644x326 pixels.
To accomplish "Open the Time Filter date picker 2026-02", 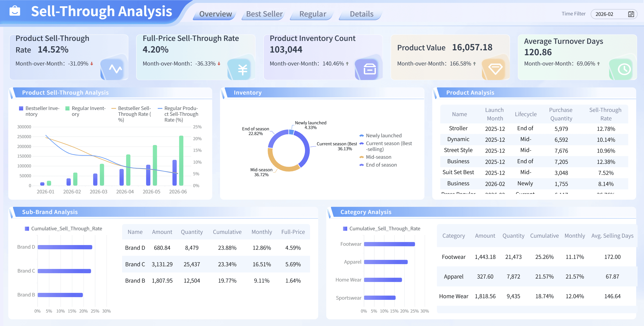I will click(614, 14).
